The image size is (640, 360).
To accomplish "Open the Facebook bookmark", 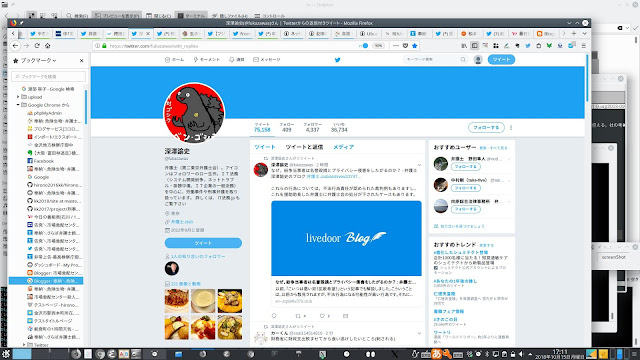I will [x=44, y=161].
